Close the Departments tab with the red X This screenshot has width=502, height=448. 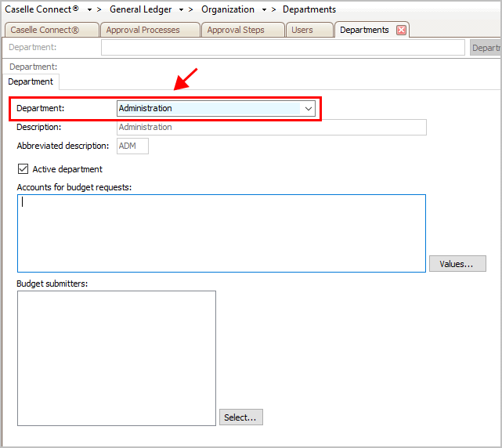pyautogui.click(x=401, y=30)
